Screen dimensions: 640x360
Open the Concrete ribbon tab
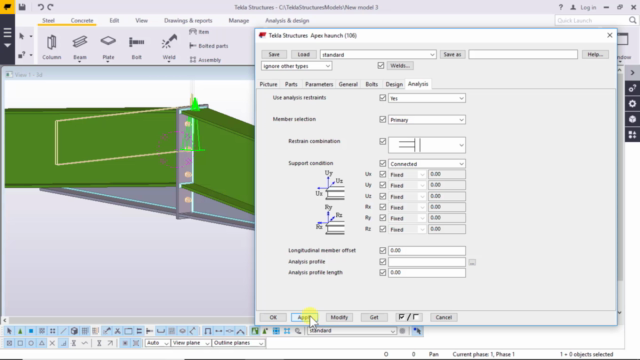coord(82,20)
